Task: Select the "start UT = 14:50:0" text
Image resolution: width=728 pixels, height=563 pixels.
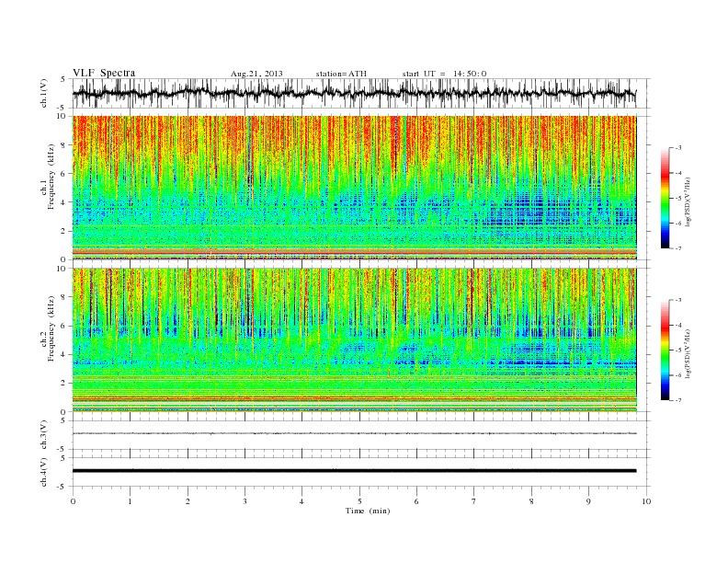Action: (444, 74)
